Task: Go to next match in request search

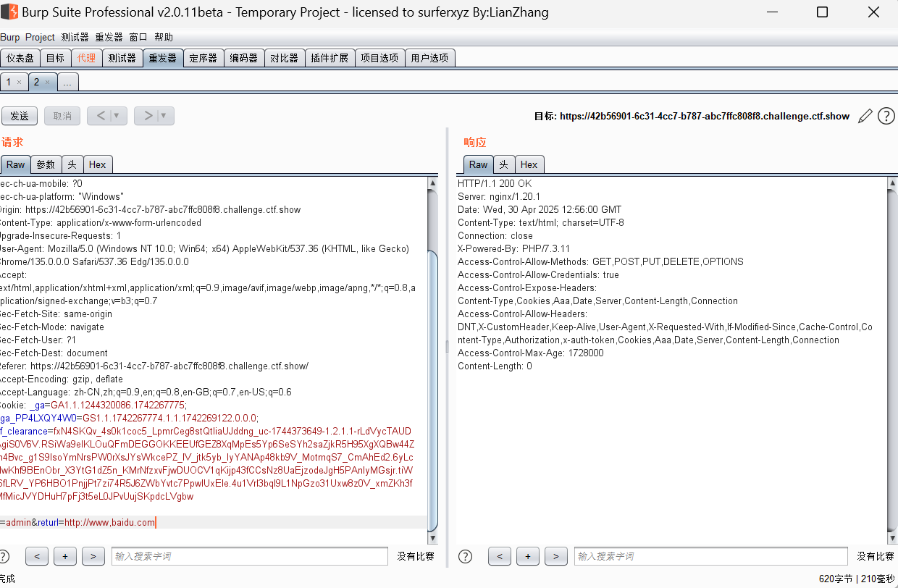Action: (x=93, y=556)
